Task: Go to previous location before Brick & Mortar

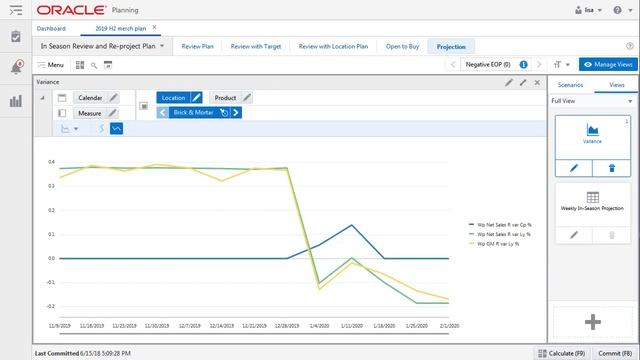Action: tap(162, 113)
